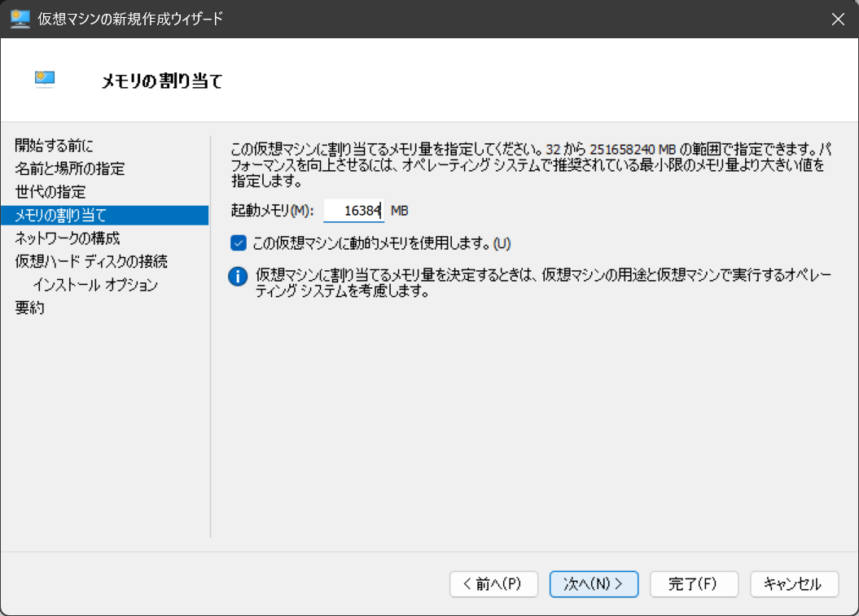Go to 開始する前に step

tap(55, 146)
